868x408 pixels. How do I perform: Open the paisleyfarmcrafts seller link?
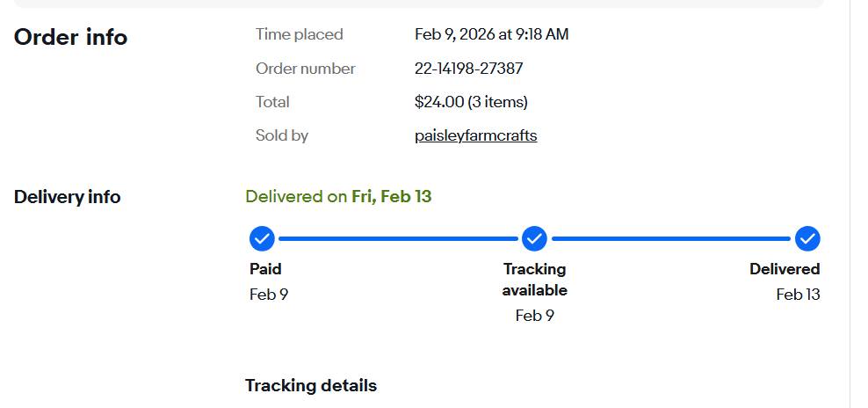[x=475, y=135]
